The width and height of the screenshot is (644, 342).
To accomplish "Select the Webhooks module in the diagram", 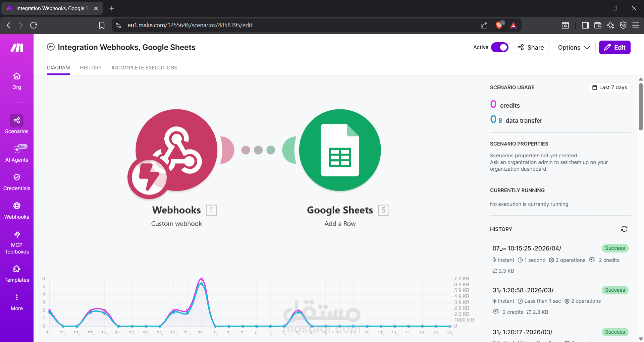I will (x=176, y=150).
